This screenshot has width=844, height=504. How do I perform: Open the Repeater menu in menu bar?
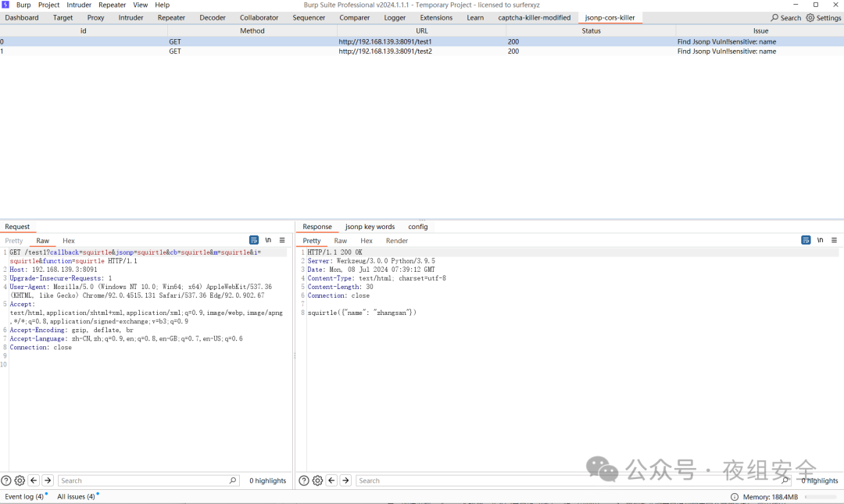pyautogui.click(x=112, y=5)
